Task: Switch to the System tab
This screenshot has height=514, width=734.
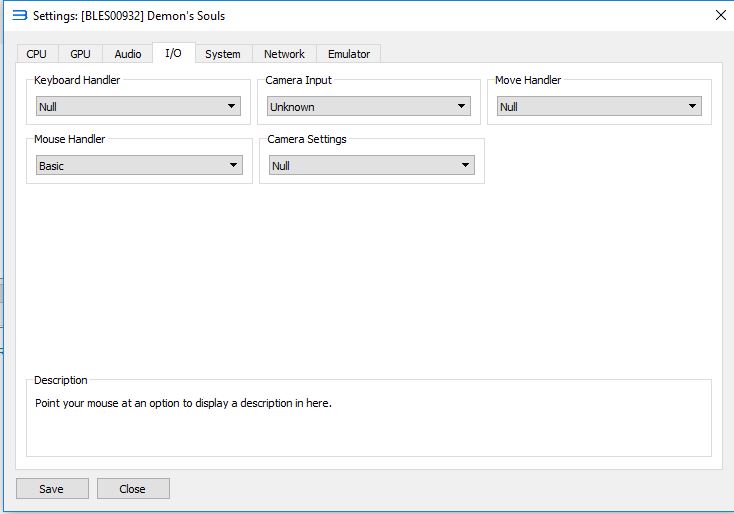Action: [222, 54]
